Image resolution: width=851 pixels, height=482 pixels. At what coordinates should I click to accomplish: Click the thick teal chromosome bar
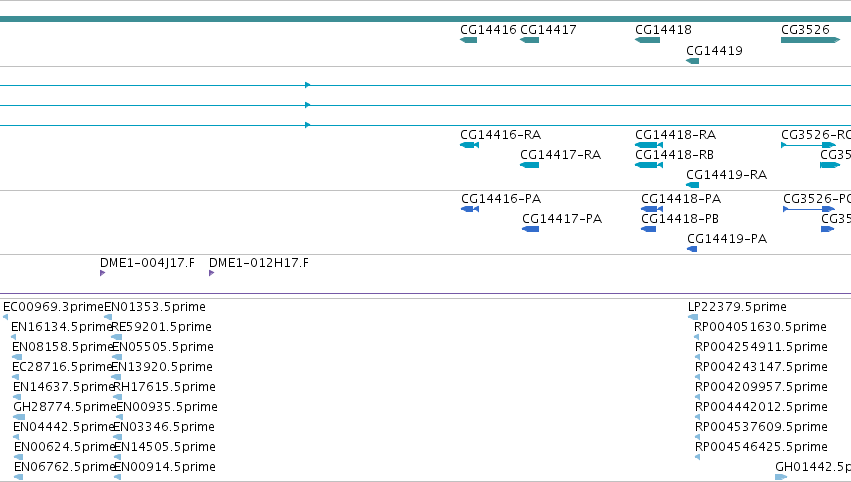[x=426, y=19]
